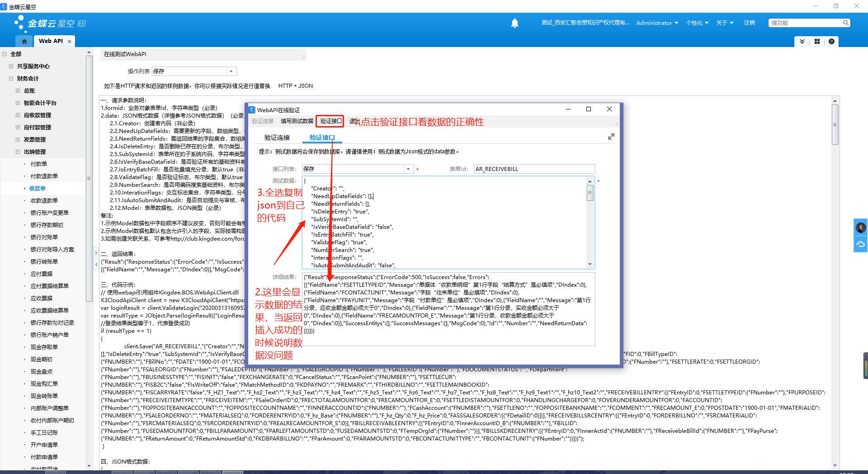
Task: Select 银行账户变更单 in the tree
Action: [50, 213]
